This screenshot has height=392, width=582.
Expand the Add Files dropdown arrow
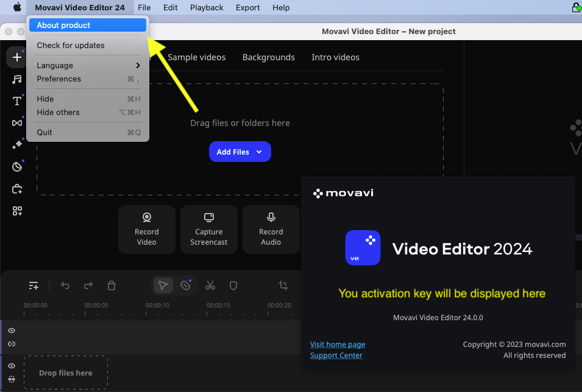click(x=259, y=152)
